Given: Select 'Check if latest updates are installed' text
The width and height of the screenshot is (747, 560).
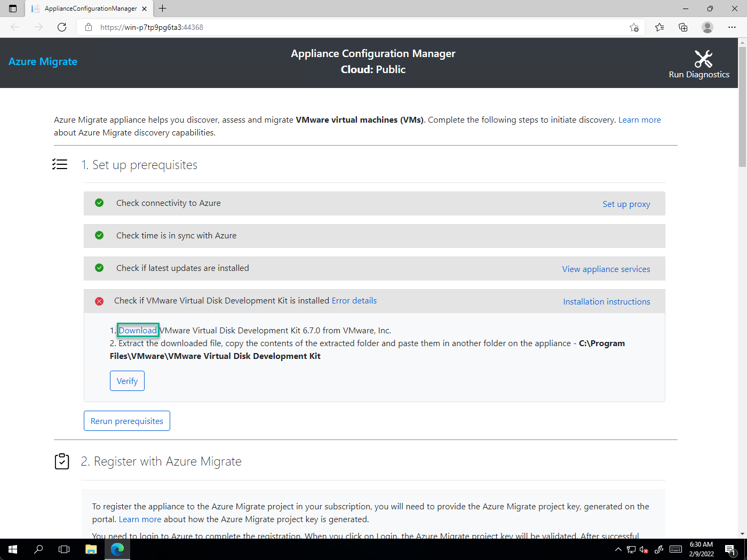Looking at the screenshot, I should pyautogui.click(x=182, y=268).
